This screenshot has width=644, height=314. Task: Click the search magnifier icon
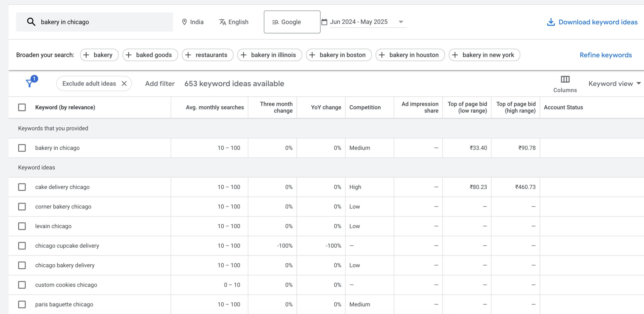[x=31, y=22]
